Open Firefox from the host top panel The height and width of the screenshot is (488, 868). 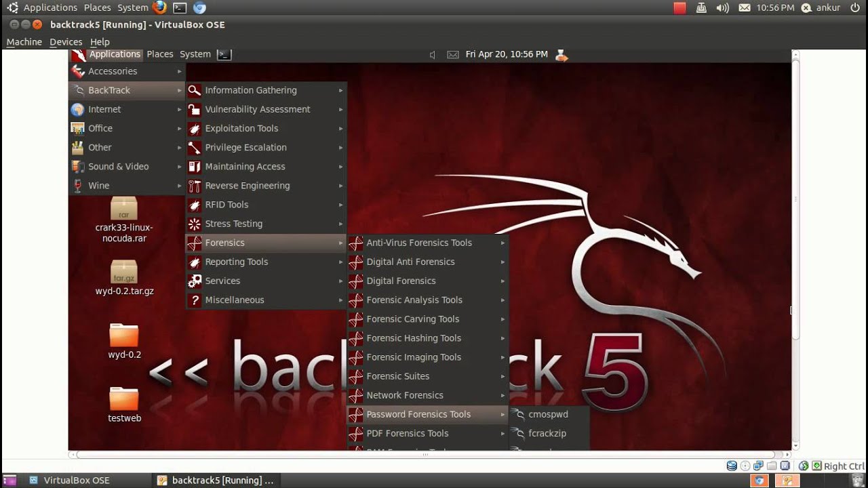click(x=159, y=7)
